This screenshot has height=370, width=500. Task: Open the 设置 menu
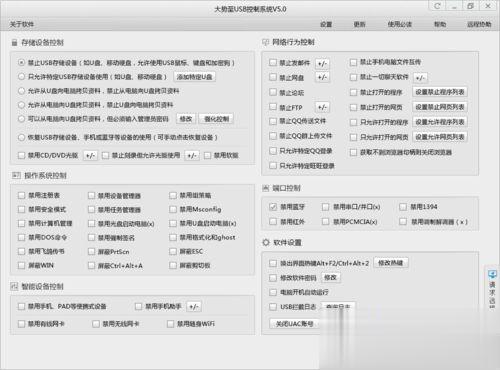coord(326,24)
